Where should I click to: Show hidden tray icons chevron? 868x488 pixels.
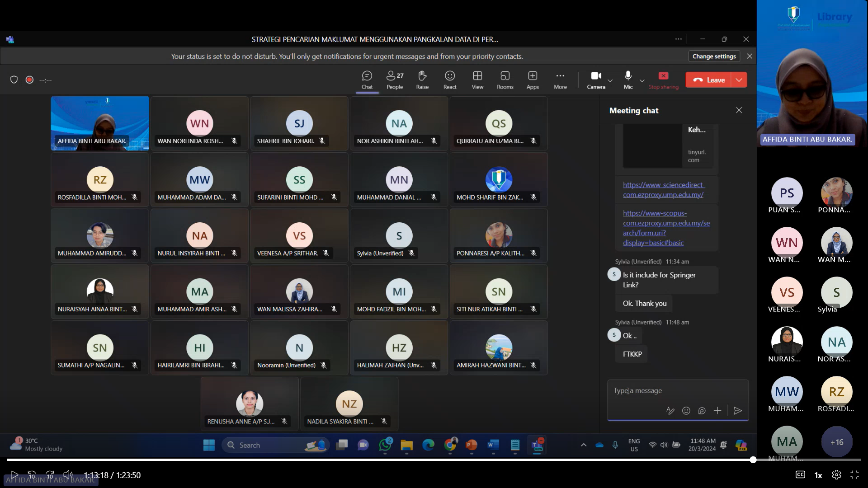point(584,445)
